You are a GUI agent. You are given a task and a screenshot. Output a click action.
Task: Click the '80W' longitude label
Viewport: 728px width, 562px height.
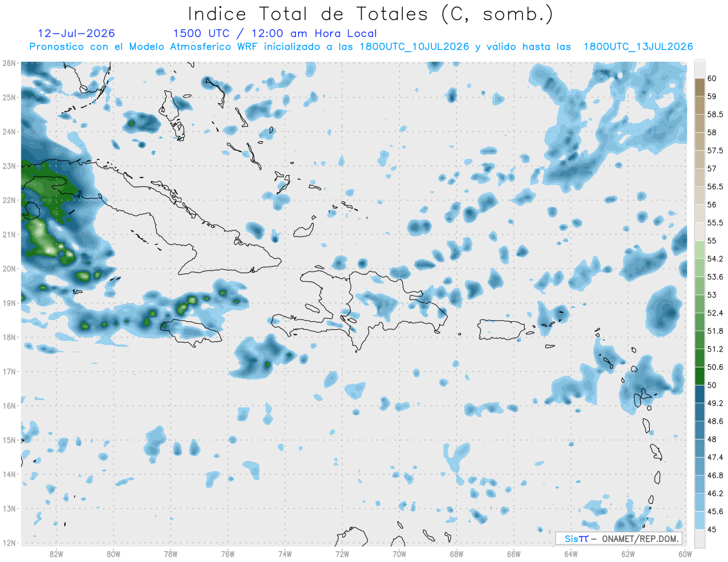113,554
